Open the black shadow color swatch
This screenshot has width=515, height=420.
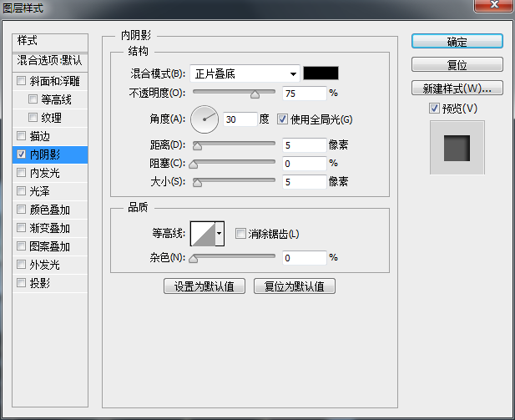pyautogui.click(x=321, y=73)
